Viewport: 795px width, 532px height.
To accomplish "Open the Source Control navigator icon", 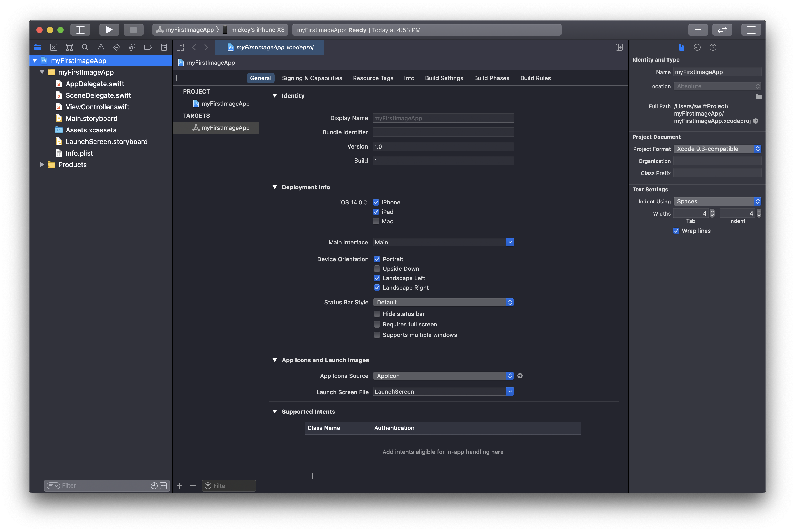I will 54,48.
